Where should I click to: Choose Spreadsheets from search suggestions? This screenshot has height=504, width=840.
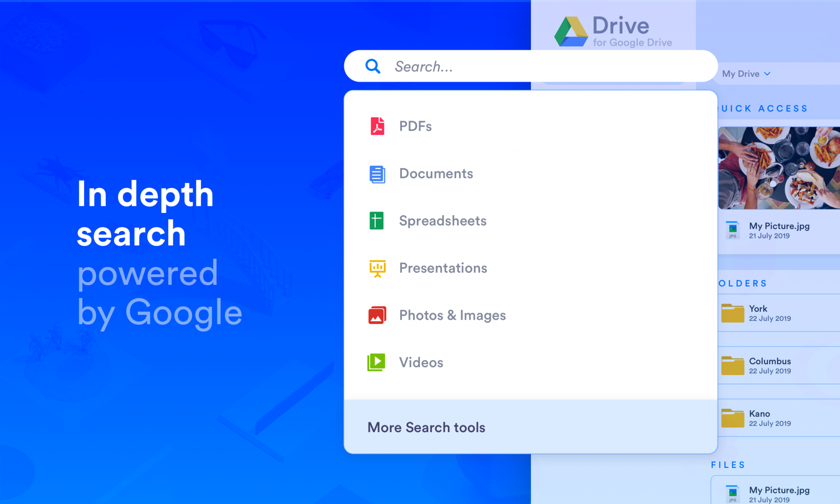pyautogui.click(x=530, y=221)
